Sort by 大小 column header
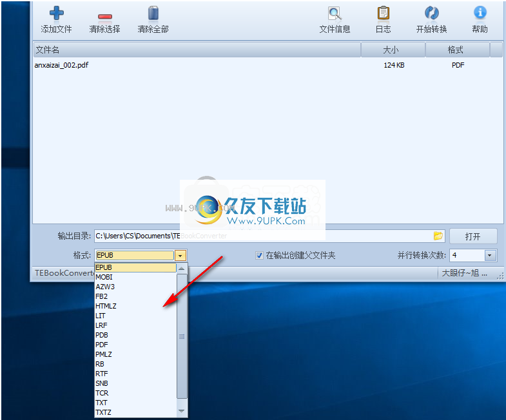This screenshot has height=420, width=506. (x=393, y=50)
